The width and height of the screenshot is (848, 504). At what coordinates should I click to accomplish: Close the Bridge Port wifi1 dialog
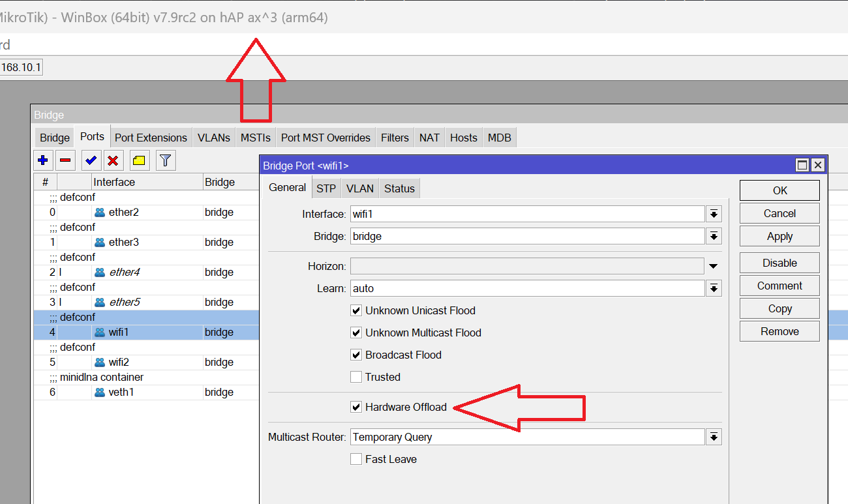pos(818,166)
